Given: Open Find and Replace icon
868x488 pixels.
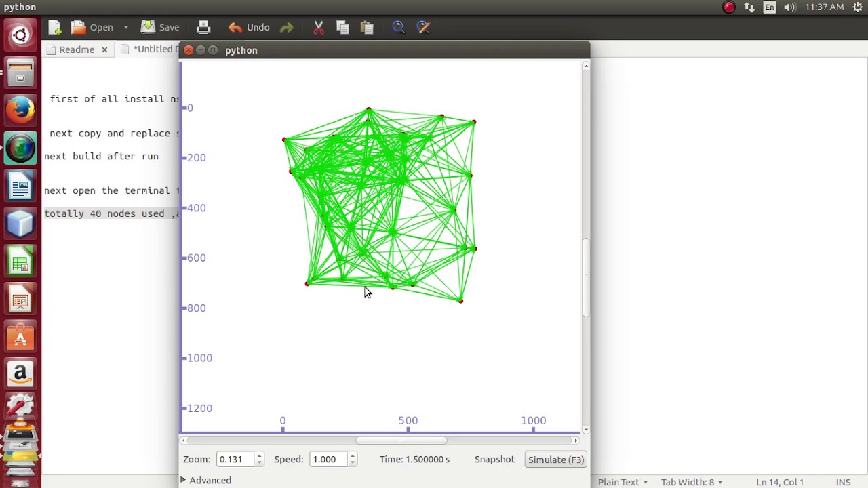Looking at the screenshot, I should tap(423, 28).
